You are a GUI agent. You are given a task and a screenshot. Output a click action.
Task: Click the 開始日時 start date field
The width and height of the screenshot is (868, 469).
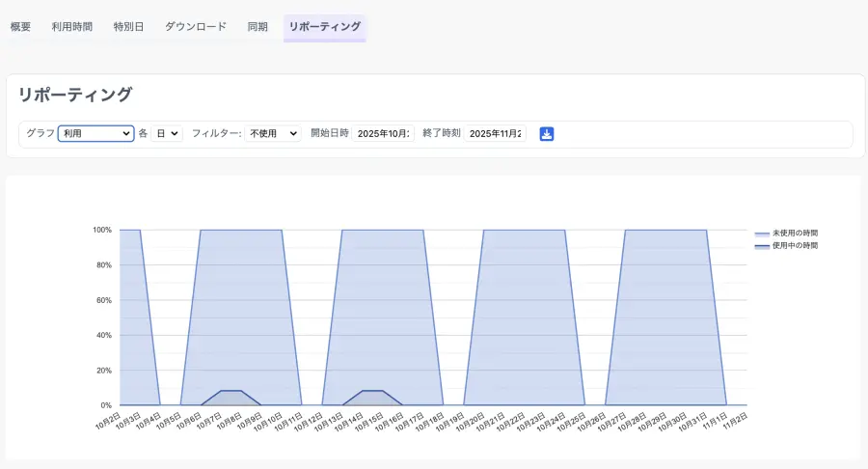(383, 134)
